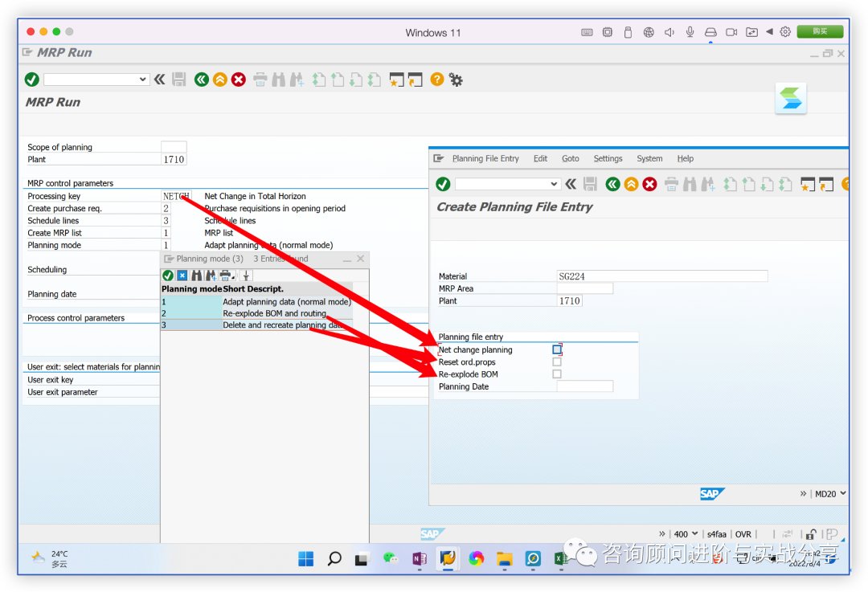The height and width of the screenshot is (592, 868).
Task: Click the pin Personal Value List icon in popup
Action: point(247,275)
